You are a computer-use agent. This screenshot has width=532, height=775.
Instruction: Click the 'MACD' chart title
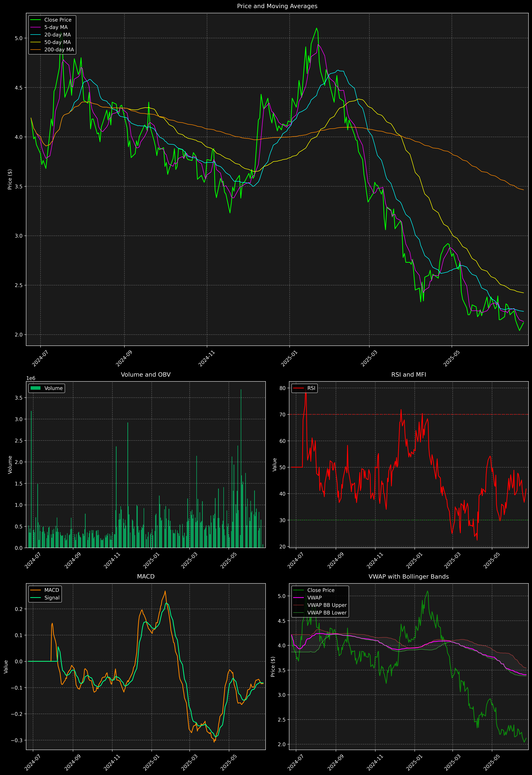click(x=146, y=577)
